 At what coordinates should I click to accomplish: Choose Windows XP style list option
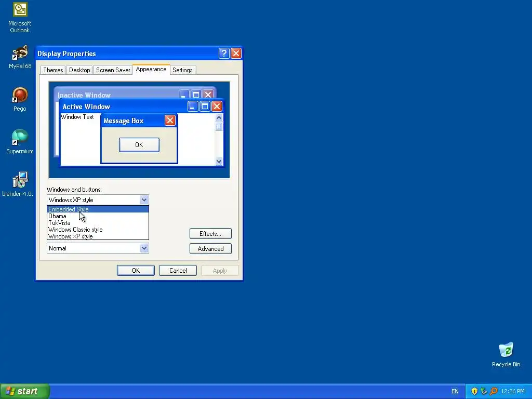[x=98, y=236]
